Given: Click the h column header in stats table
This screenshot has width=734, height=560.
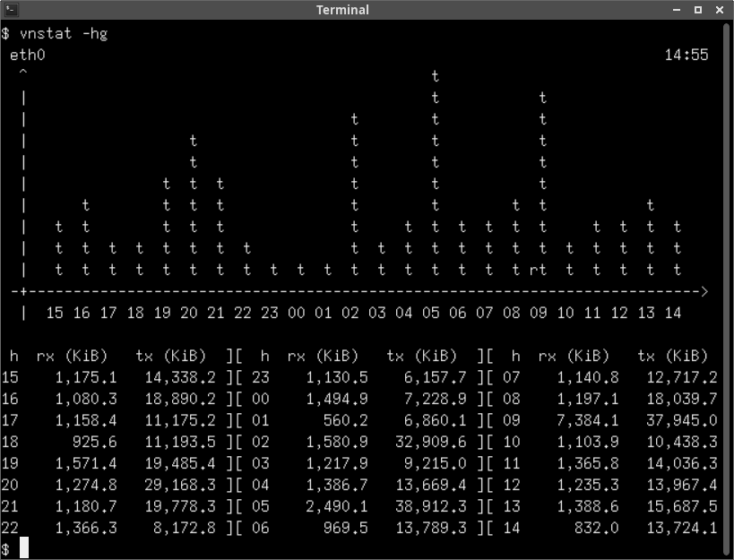Looking at the screenshot, I should coord(13,356).
